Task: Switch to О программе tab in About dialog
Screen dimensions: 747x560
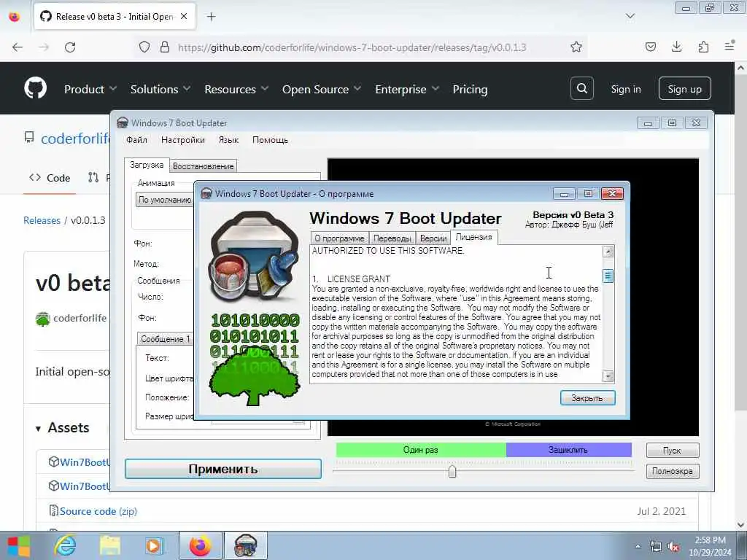Action: pyautogui.click(x=339, y=238)
